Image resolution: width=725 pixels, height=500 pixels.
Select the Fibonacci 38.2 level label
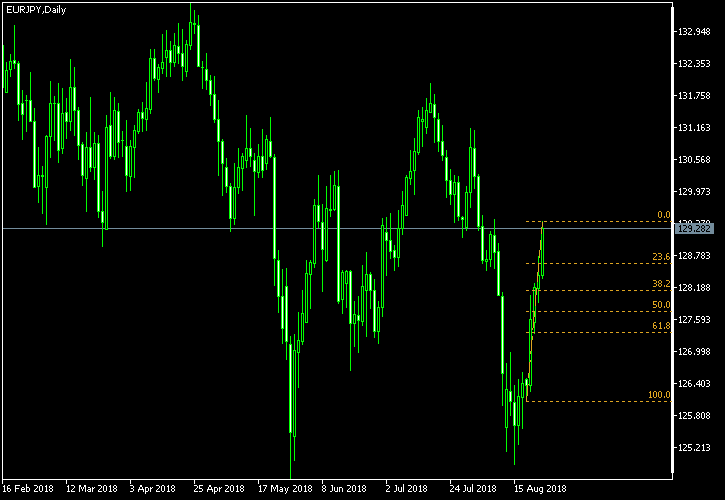tap(661, 284)
